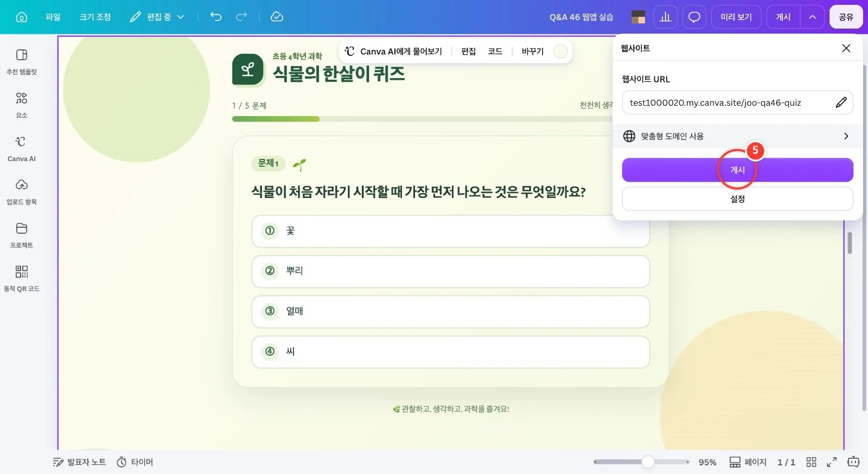The image size is (868, 474).
Task: Select answer option ④ 씨
Action: (451, 351)
